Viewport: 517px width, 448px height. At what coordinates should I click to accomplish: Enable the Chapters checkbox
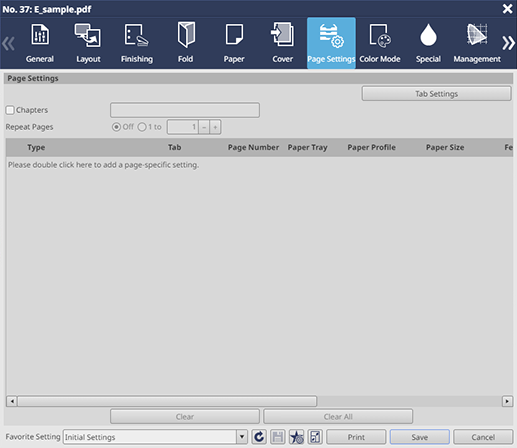(10, 110)
